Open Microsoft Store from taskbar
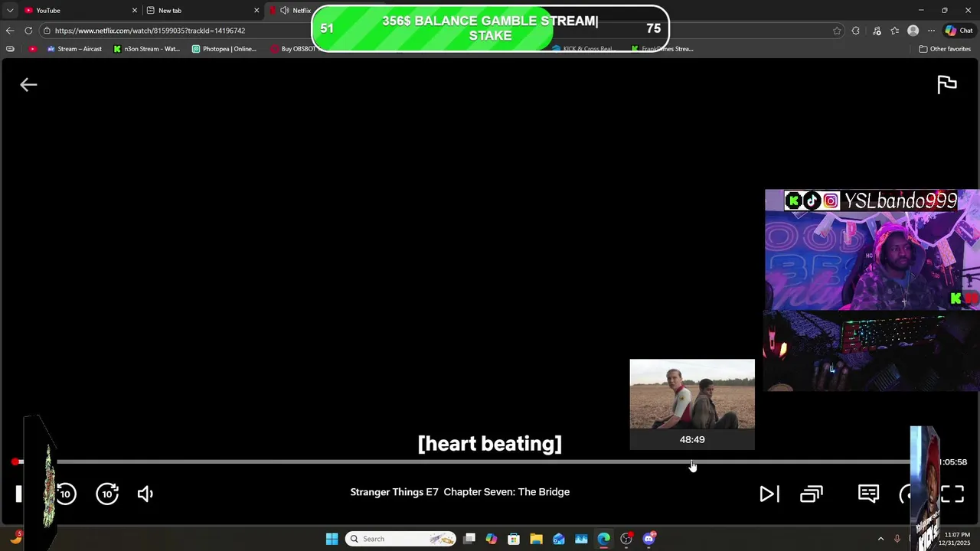 pyautogui.click(x=514, y=539)
